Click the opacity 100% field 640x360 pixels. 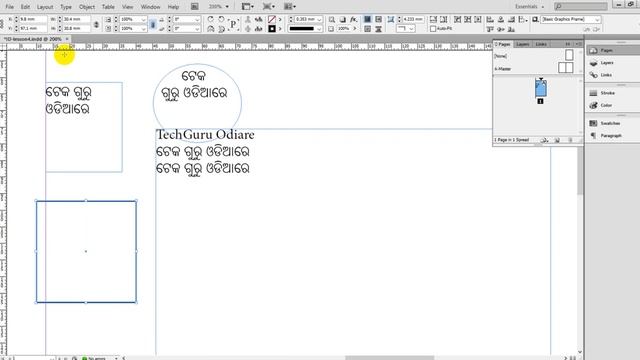344,29
